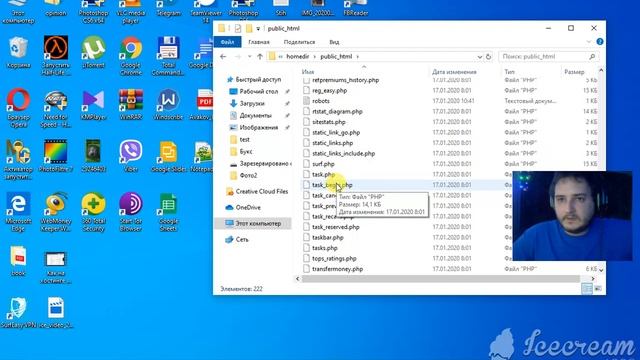Go up one folder level with up arrow
The image size is (640, 360).
coord(260,57)
